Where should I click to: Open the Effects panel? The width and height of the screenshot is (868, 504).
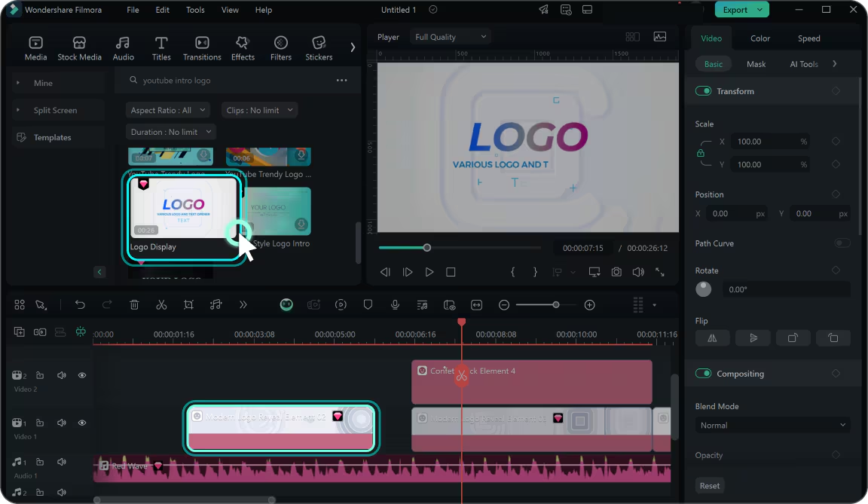click(x=243, y=48)
